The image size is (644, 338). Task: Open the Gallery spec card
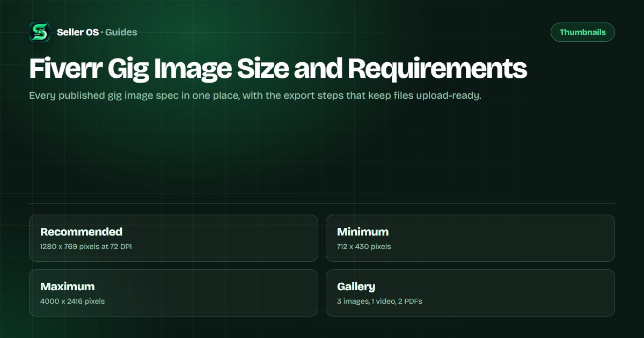tap(470, 293)
